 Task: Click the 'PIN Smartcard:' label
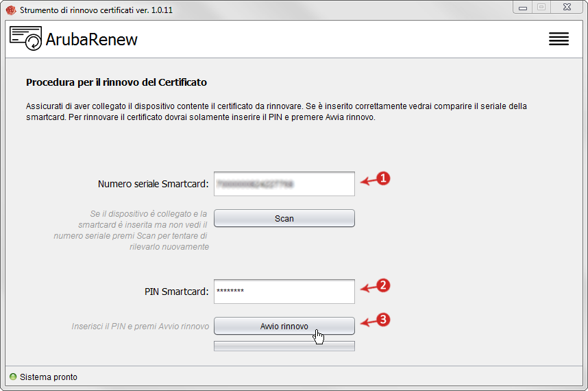[176, 292]
